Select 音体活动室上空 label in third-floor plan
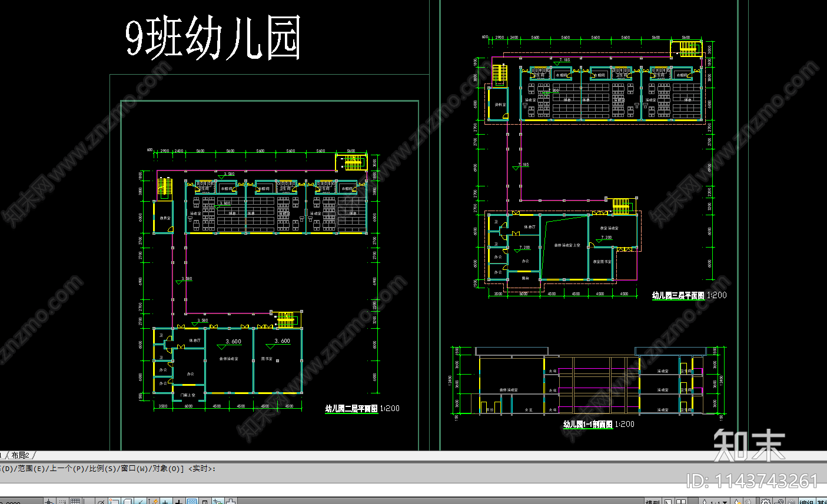The image size is (827, 504). [x=567, y=245]
